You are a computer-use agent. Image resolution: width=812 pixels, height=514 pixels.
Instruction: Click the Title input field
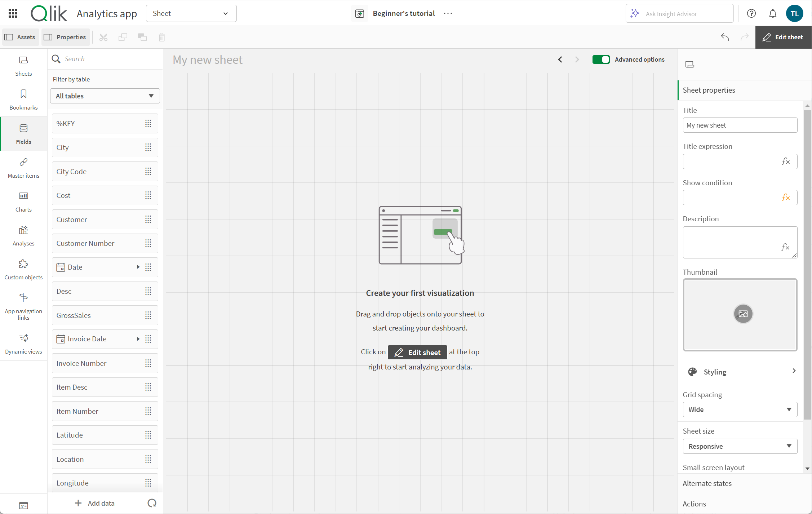click(740, 125)
